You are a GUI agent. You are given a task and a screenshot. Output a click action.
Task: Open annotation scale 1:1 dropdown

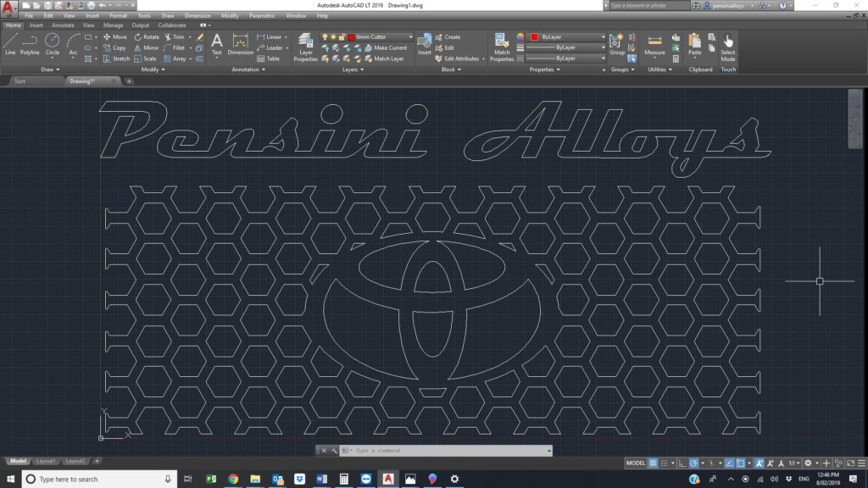pyautogui.click(x=794, y=463)
